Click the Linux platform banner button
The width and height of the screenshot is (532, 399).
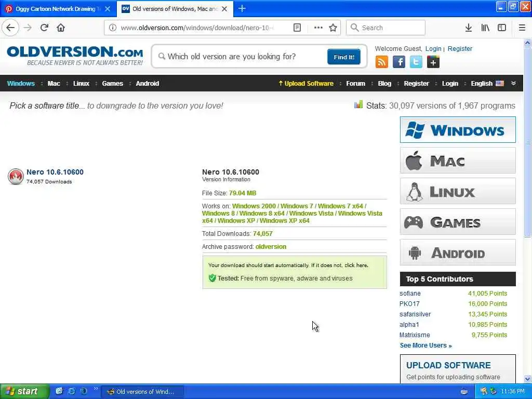458,191
